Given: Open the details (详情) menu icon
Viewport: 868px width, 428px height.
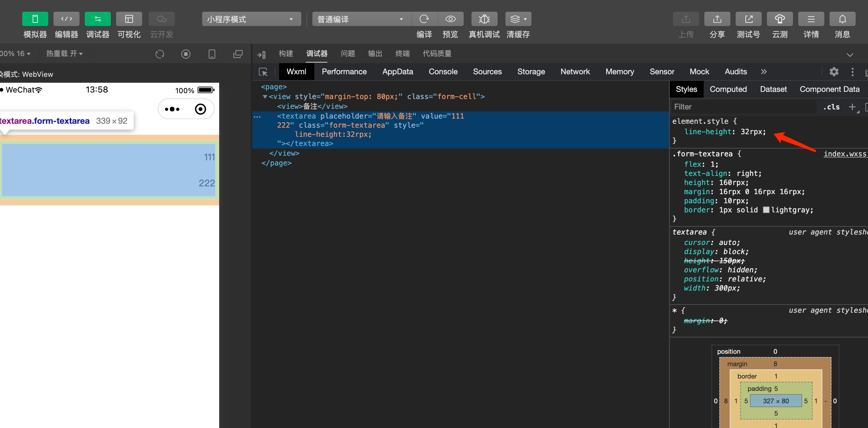Looking at the screenshot, I should [811, 19].
